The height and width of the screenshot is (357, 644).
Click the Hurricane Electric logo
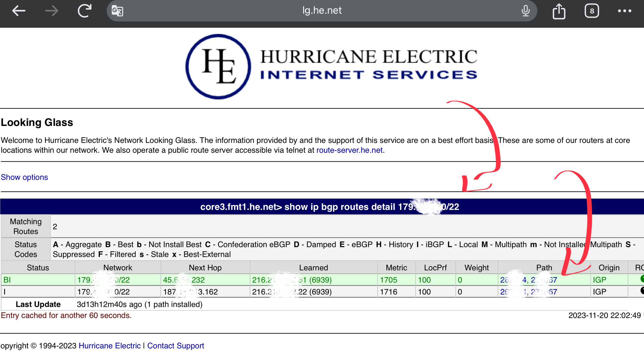332,66
